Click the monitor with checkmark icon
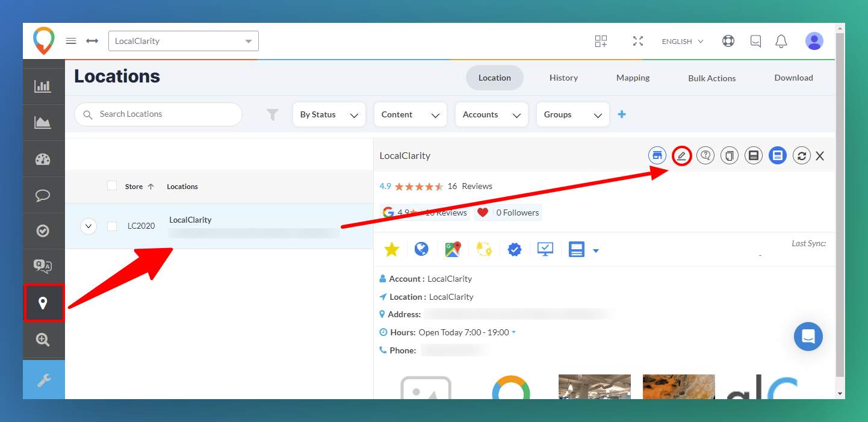 545,249
